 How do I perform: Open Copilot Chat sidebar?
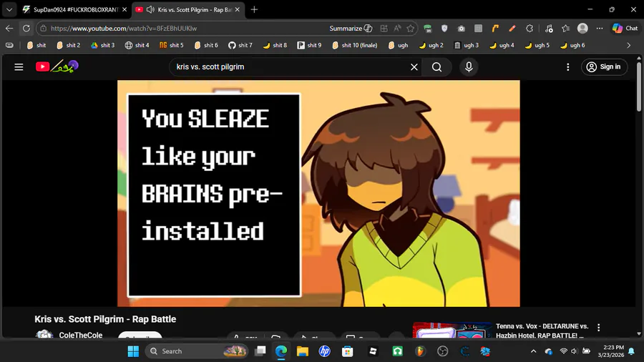[625, 29]
